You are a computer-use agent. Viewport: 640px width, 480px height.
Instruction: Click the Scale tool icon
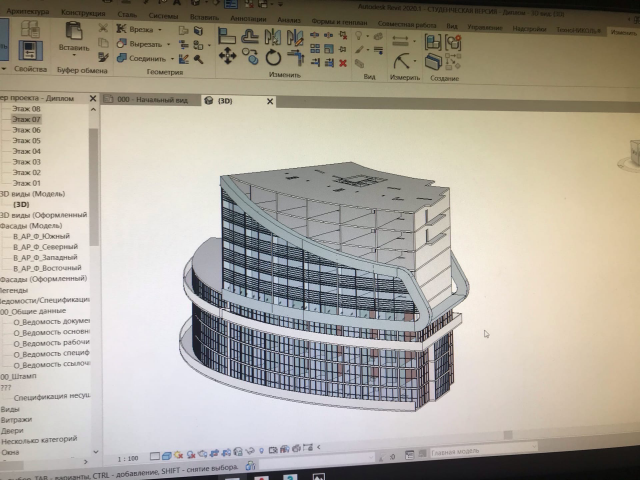tap(329, 49)
